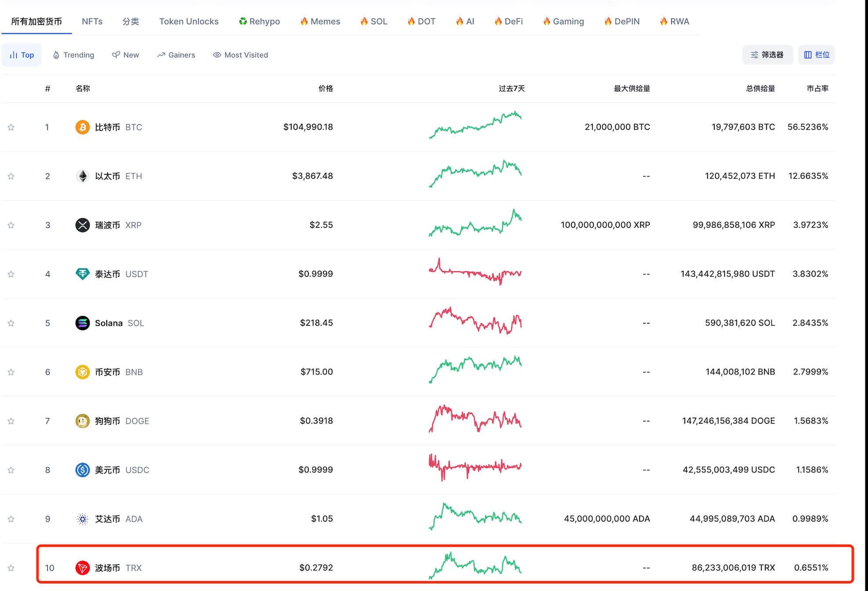Sort by the 价格 column header
Image resolution: width=868 pixels, height=591 pixels.
(x=325, y=88)
